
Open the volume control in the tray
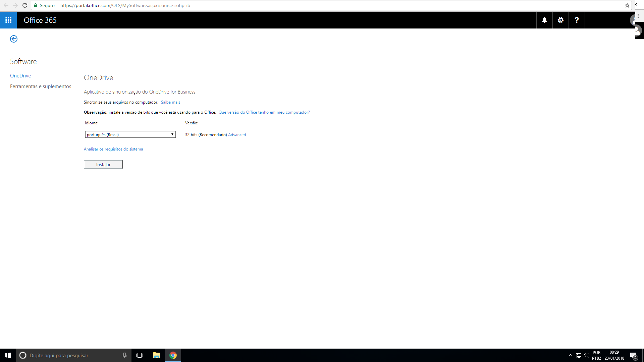click(x=586, y=355)
